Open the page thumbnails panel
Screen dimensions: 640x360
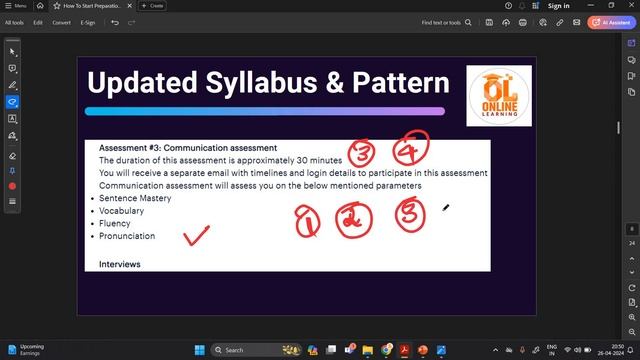pos(631,92)
